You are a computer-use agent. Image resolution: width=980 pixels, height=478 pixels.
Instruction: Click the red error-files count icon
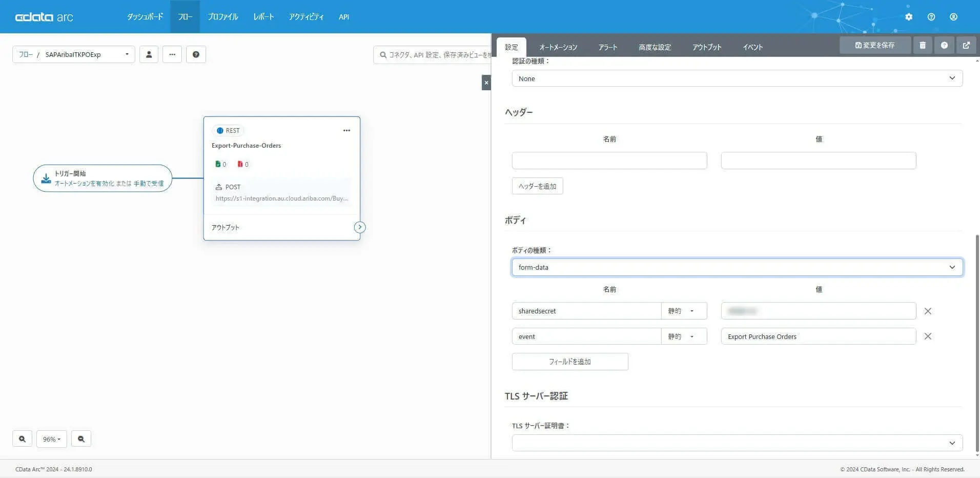point(240,164)
